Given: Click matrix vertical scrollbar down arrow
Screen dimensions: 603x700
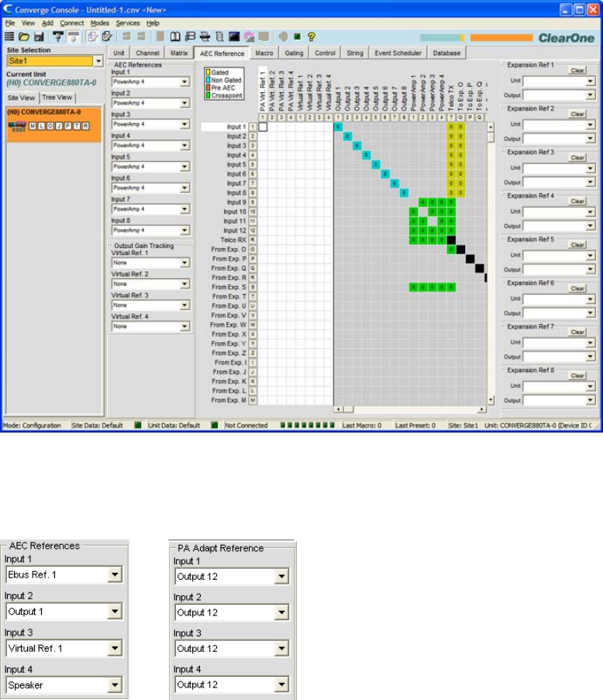Looking at the screenshot, I should pyautogui.click(x=491, y=400).
